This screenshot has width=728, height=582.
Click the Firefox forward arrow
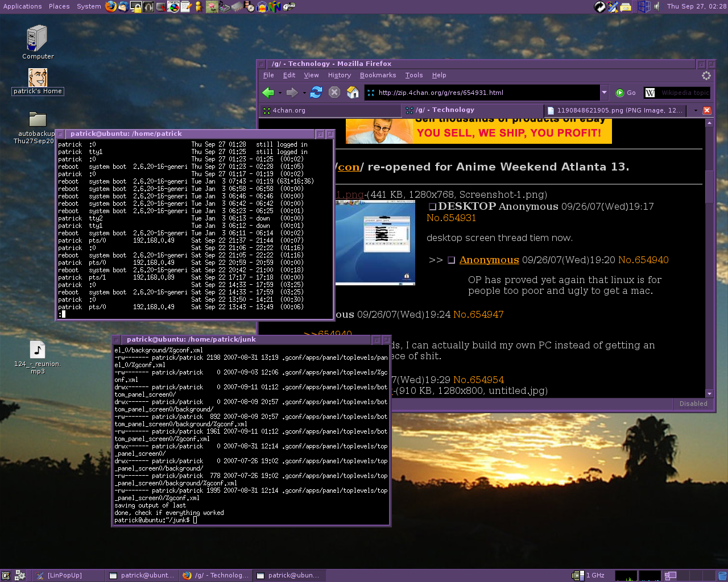click(292, 92)
